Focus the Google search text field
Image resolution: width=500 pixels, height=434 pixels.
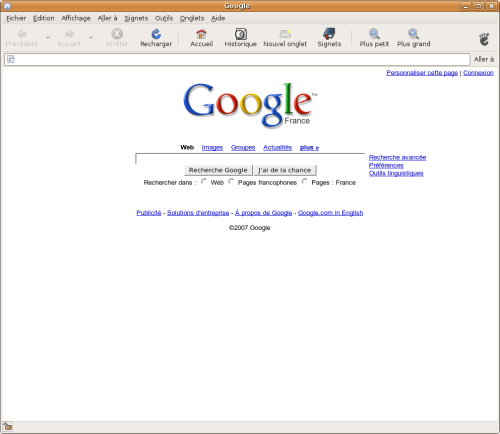(x=250, y=159)
